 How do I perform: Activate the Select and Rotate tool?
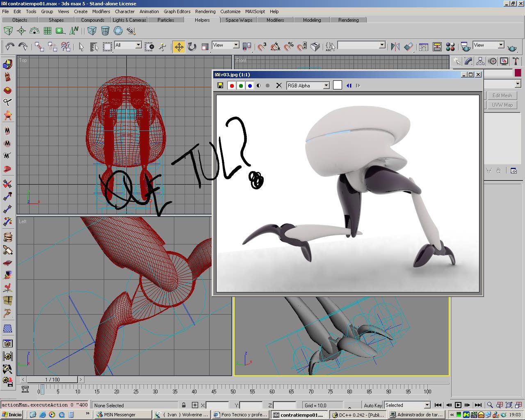coord(192,47)
